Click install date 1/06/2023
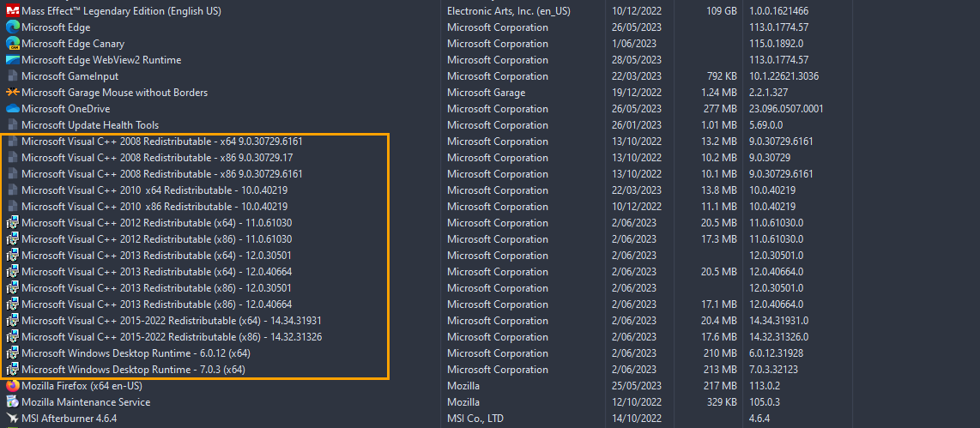 tap(634, 44)
